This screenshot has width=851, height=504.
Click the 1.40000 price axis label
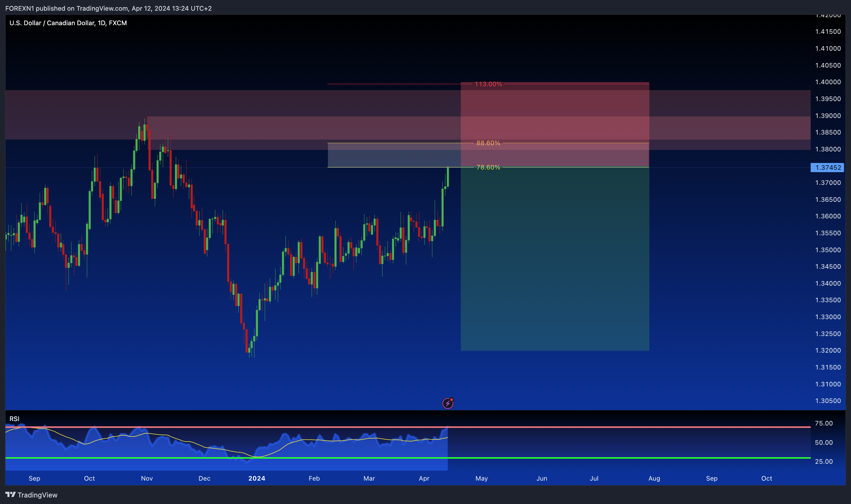[828, 82]
